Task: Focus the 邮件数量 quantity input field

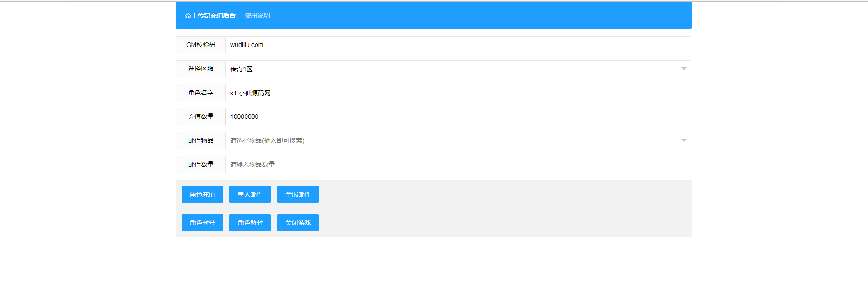Action: click(458, 164)
